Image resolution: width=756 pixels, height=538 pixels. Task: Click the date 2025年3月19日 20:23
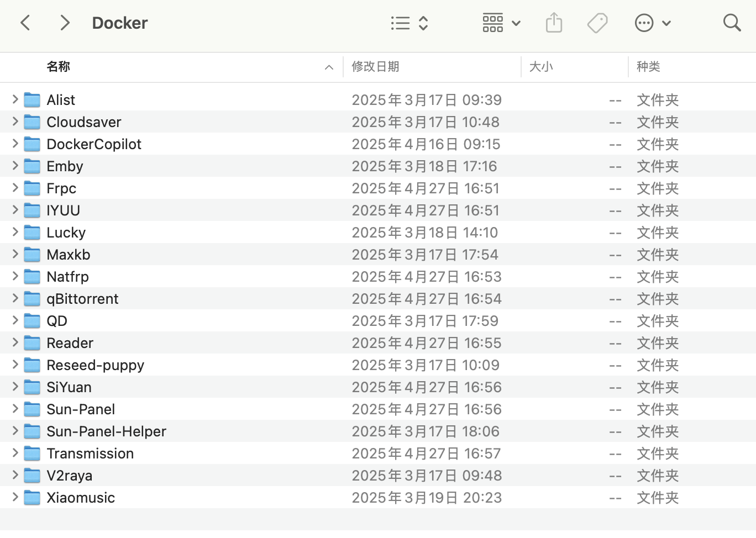click(427, 498)
